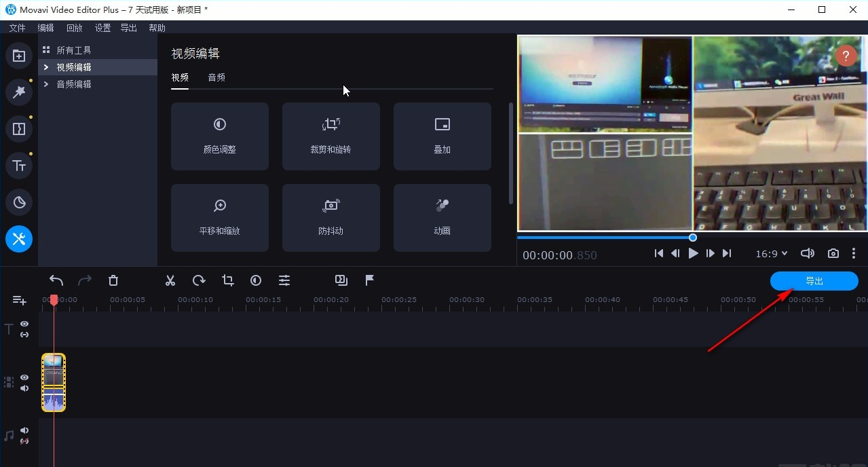868x467 pixels.
Task: Delete selected clip with trash icon
Action: 113,280
